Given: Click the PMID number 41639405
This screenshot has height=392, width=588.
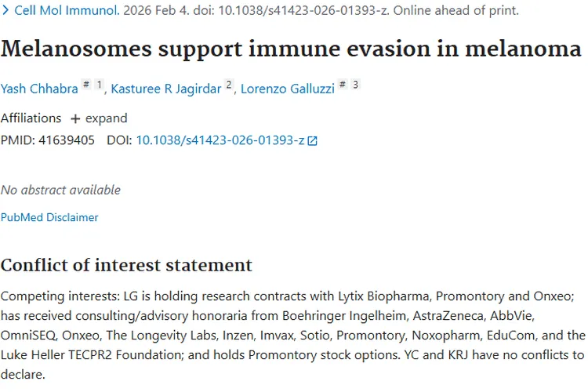Looking at the screenshot, I should click(66, 140).
